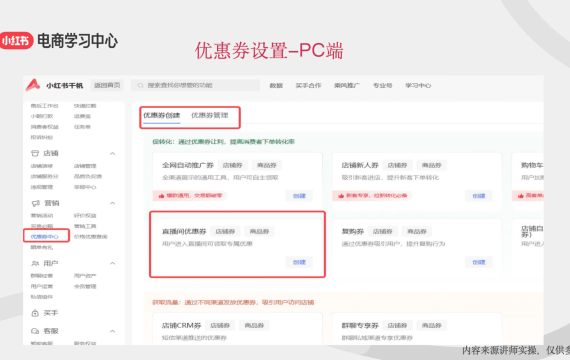
Task: Open 营销工具 in the sidebar
Action: [85, 226]
